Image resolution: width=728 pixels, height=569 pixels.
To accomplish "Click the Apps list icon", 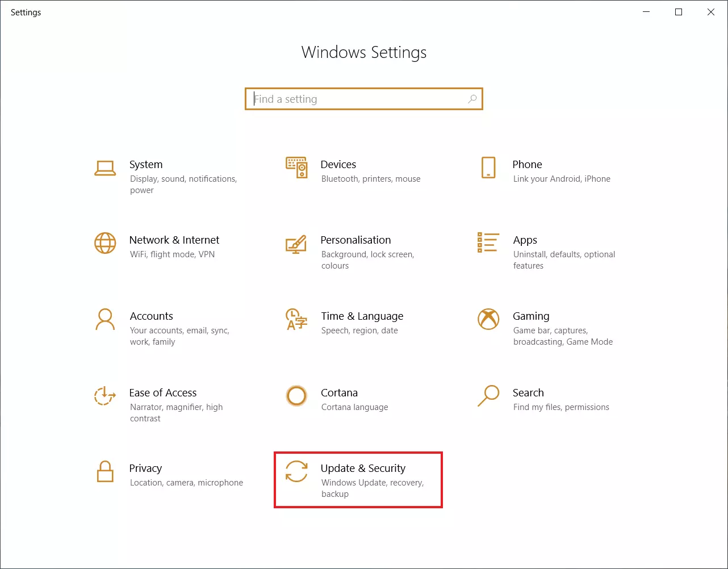I will (488, 242).
